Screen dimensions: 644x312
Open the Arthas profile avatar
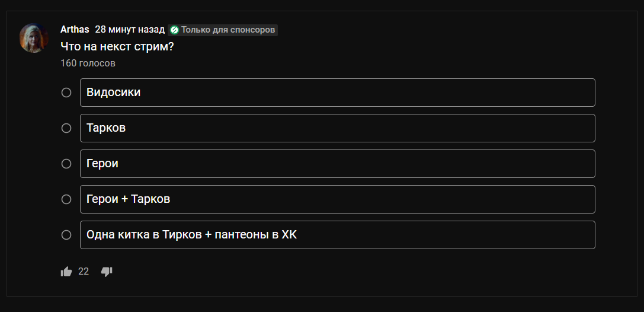pos(34,39)
